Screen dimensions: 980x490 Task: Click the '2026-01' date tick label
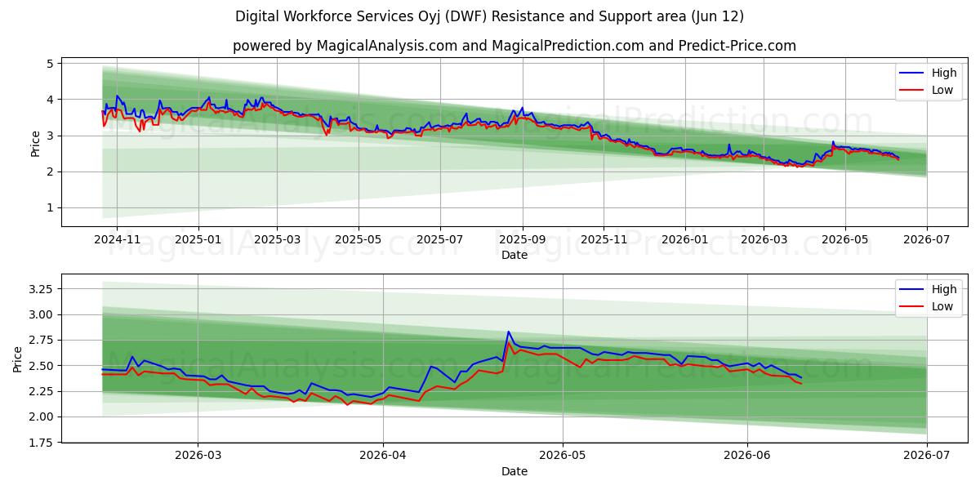point(685,239)
